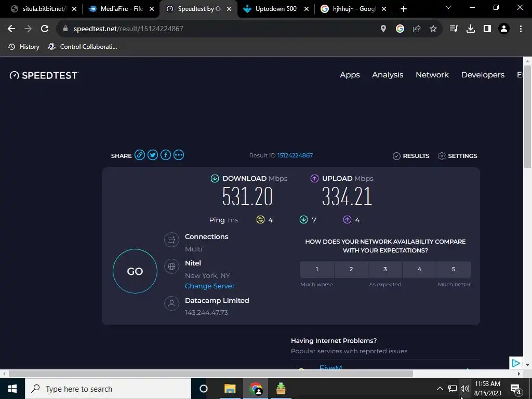Click the address bar URL field

tap(217, 29)
